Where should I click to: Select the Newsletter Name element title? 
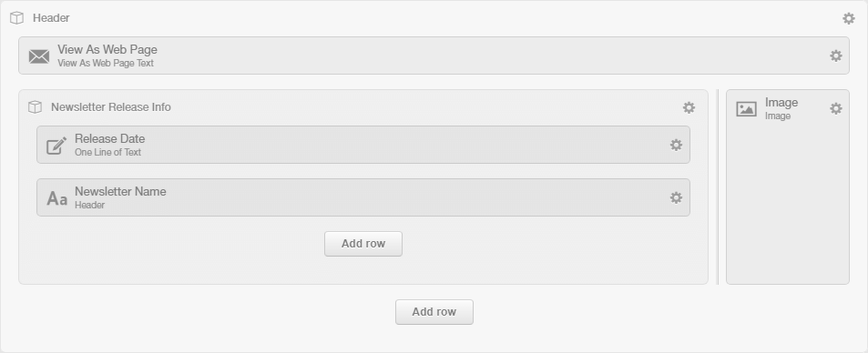[x=120, y=191]
